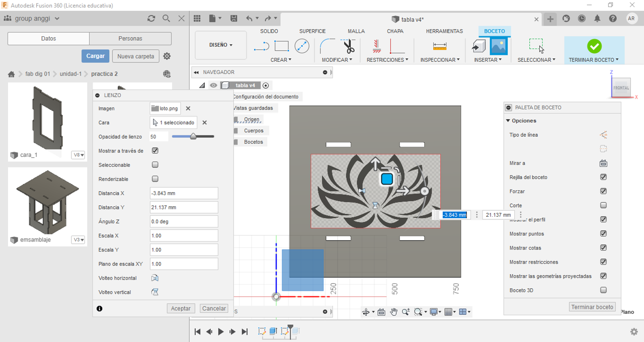This screenshot has width=644, height=342.
Task: Switch to the SOLIDO tab
Action: (x=269, y=31)
